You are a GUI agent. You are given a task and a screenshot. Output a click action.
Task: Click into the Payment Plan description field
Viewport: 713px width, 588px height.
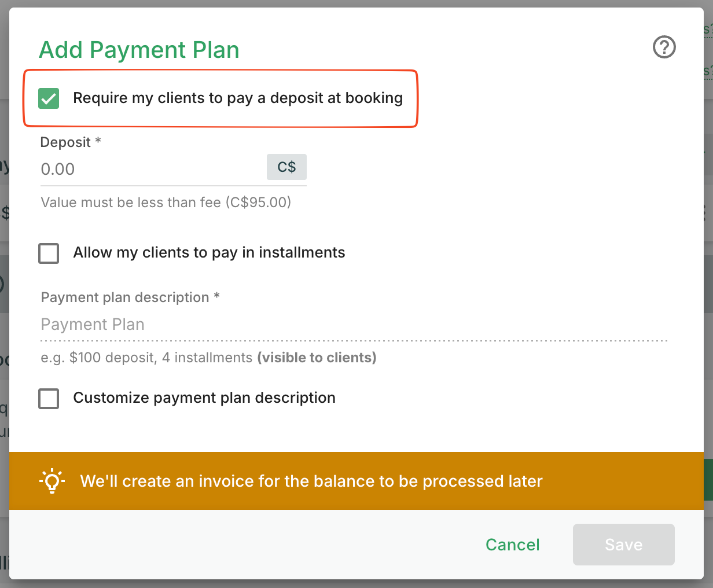click(353, 325)
